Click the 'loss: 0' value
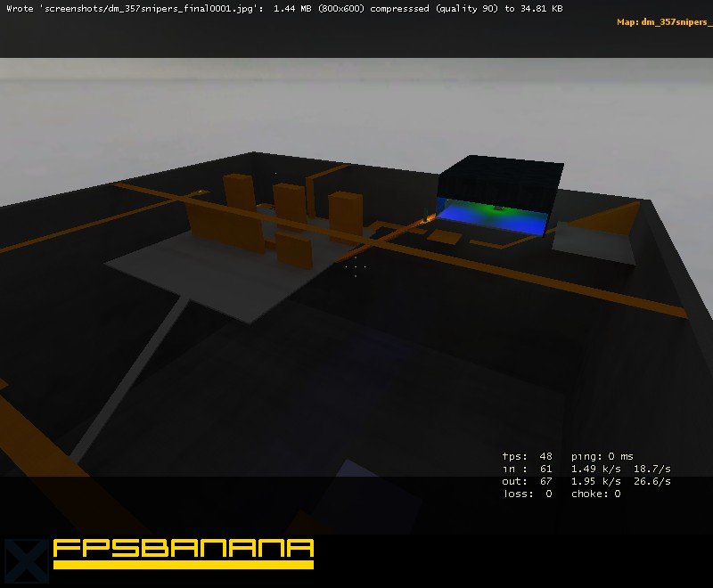The image size is (713, 588). pos(528,494)
